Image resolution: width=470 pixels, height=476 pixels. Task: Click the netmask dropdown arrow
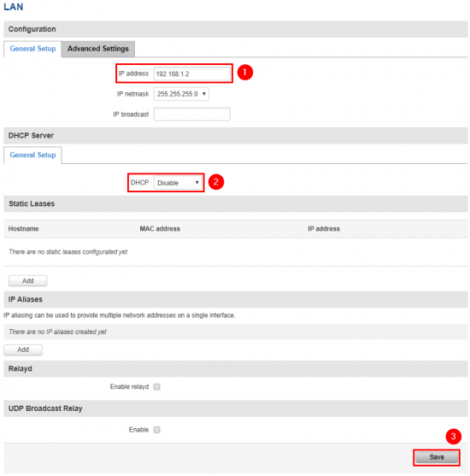pyautogui.click(x=204, y=94)
